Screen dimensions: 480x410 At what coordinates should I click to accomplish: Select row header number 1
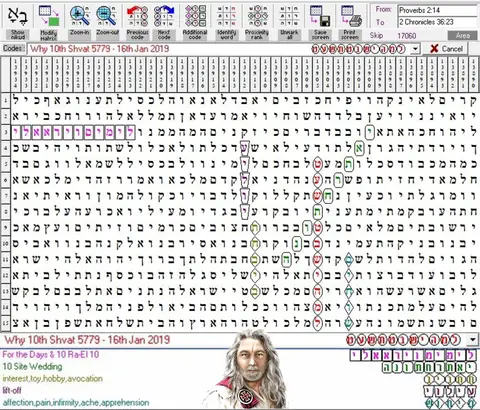click(5, 100)
